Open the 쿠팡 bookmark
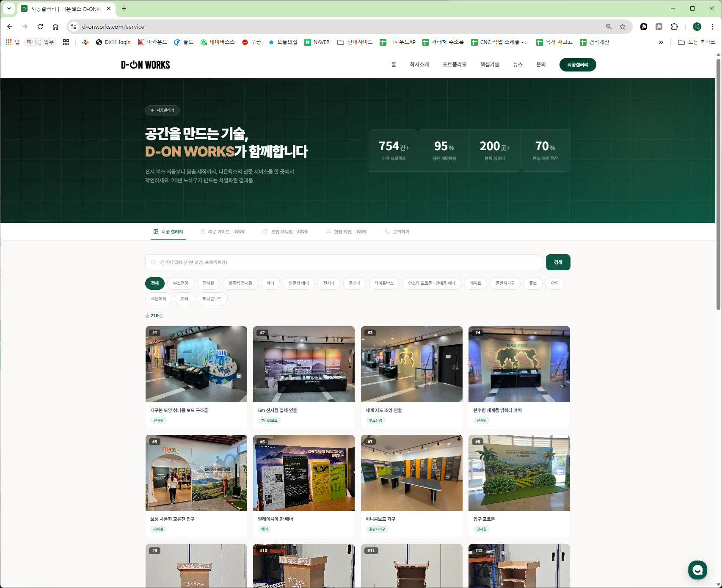 (252, 42)
